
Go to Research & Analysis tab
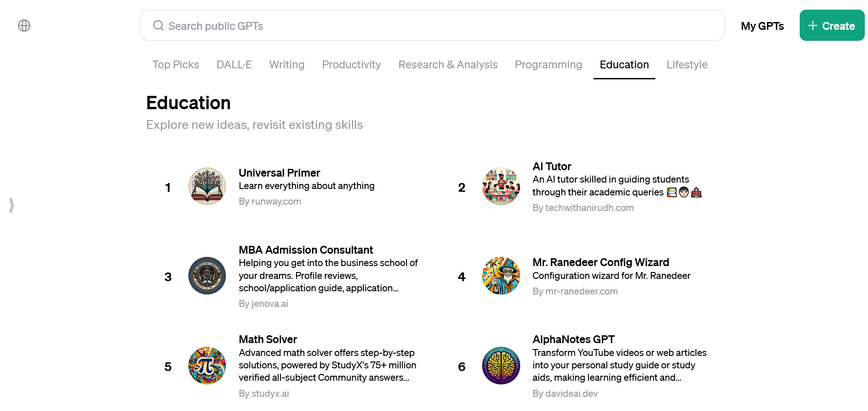pos(448,65)
